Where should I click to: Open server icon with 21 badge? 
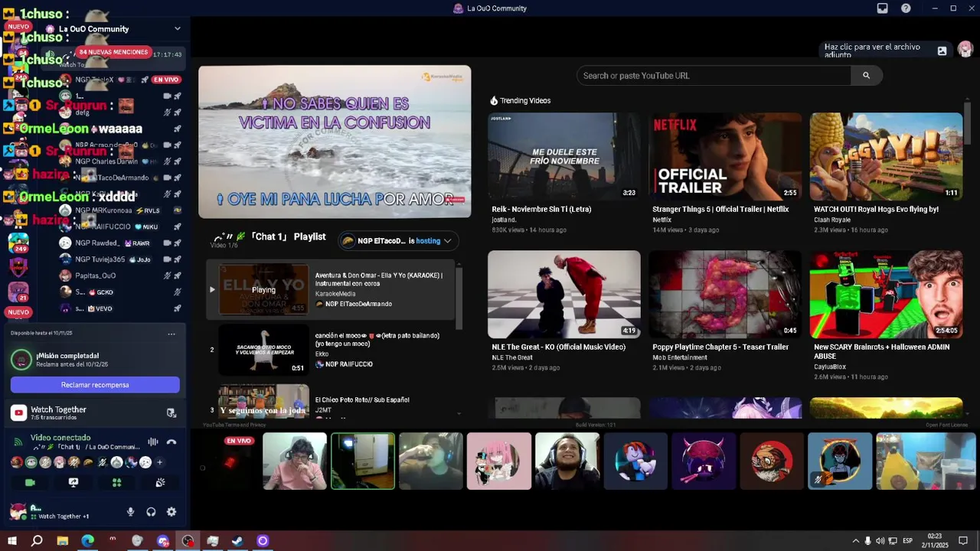[18, 292]
